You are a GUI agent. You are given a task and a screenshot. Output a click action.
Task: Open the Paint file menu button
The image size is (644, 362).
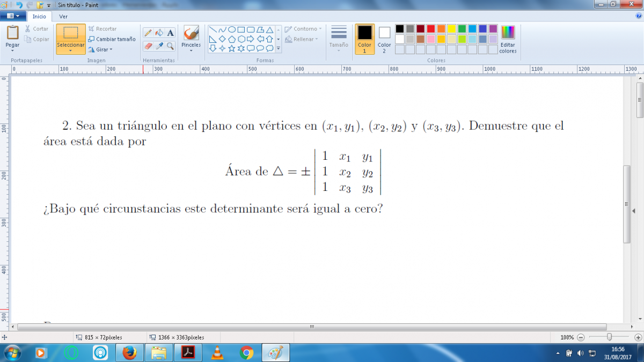[13, 17]
